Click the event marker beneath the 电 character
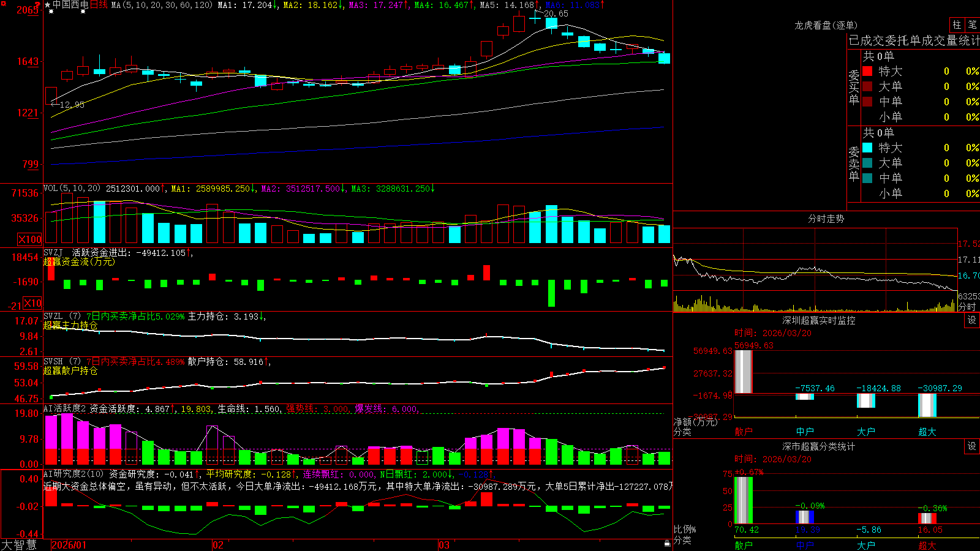 tap(83, 12)
